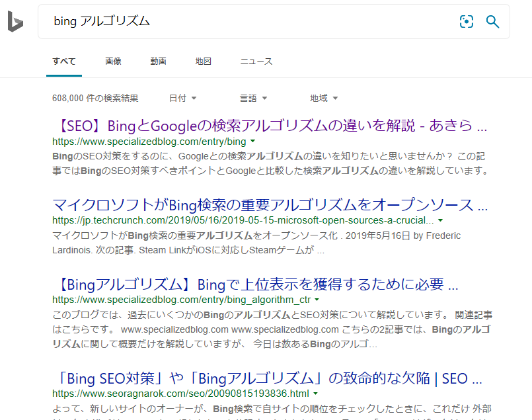The height and width of the screenshot is (420, 532).
Task: Switch to the 画像 tab
Action: (113, 62)
